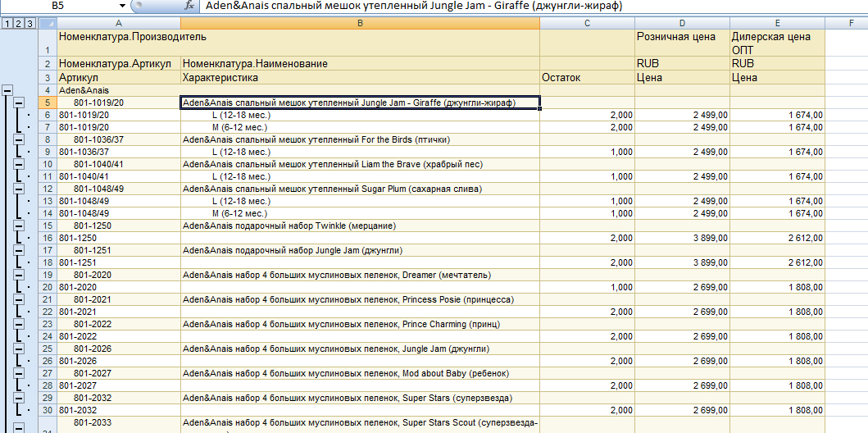Show outline level 3

30,23
